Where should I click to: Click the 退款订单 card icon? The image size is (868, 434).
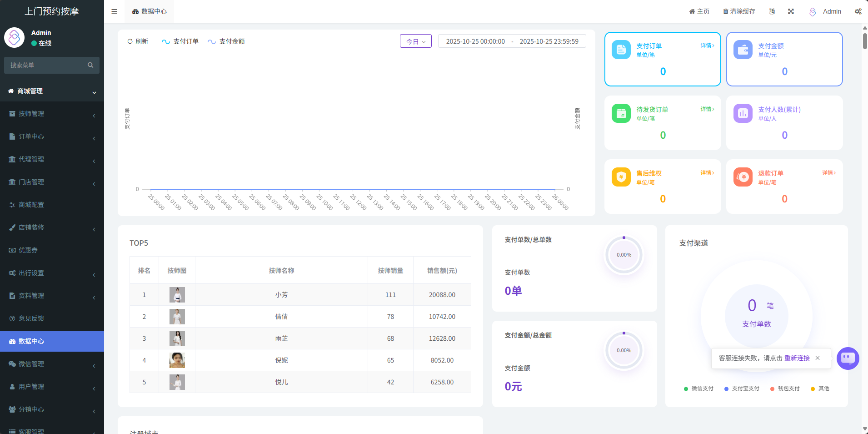click(x=743, y=177)
